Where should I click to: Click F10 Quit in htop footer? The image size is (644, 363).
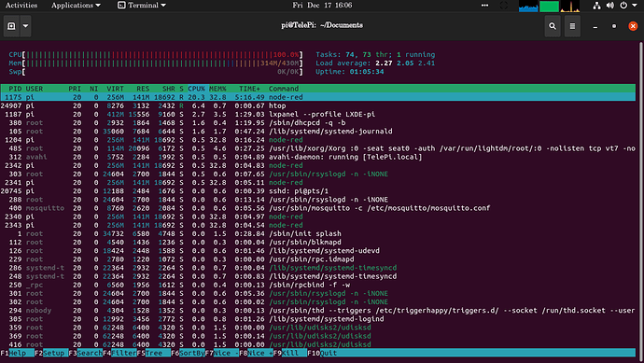pos(322,353)
